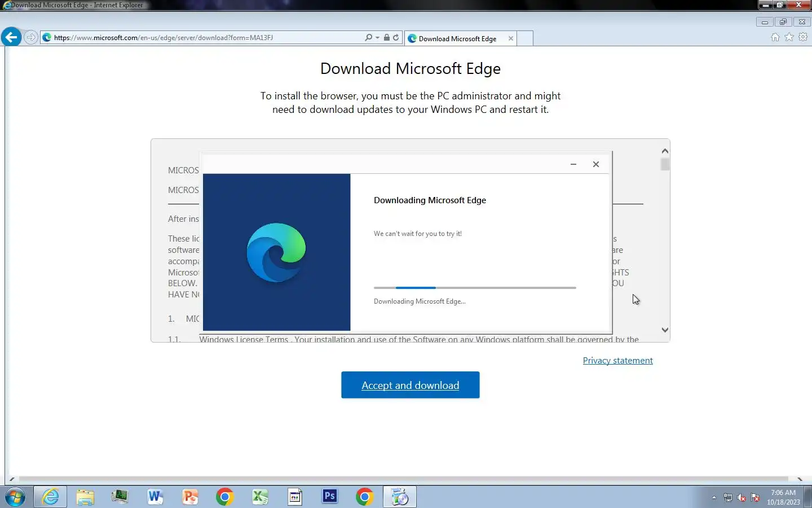Click "Downloading Microsoft Edge" installer title

[430, 200]
